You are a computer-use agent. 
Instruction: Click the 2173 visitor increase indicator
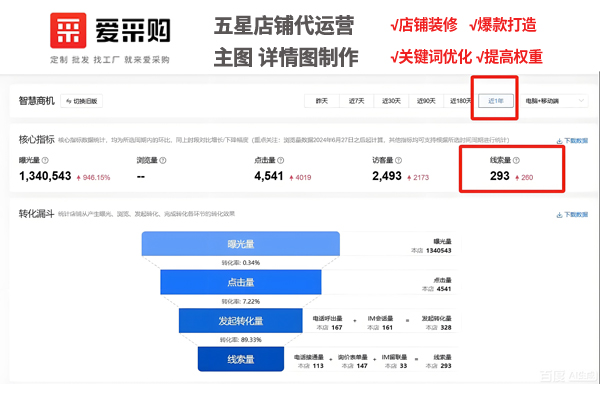coord(418,178)
